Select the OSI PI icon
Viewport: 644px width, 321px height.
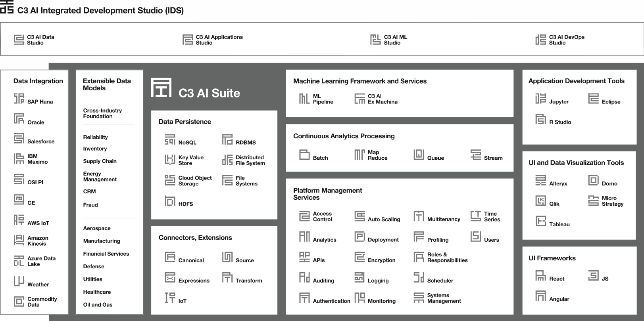pos(19,179)
